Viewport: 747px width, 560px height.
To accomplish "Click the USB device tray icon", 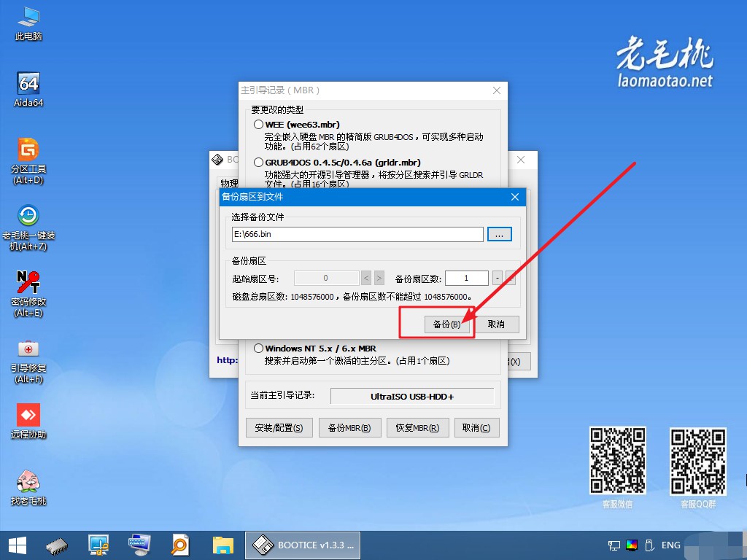I will pyautogui.click(x=649, y=545).
